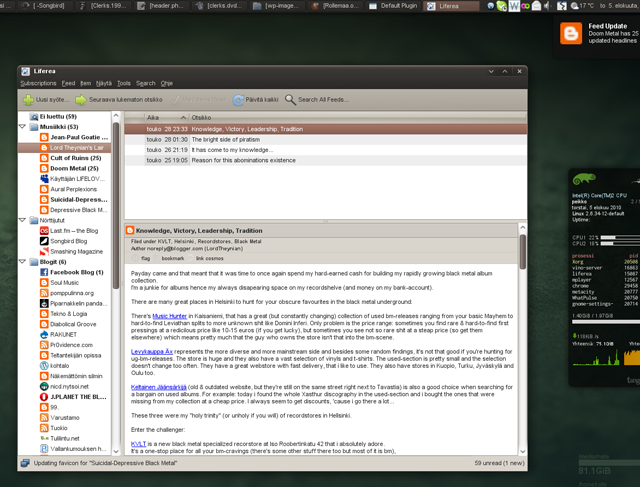Image resolution: width=640 pixels, height=487 pixels.
Task: Click the volume speaker tray icon
Action: click(x=547, y=6)
